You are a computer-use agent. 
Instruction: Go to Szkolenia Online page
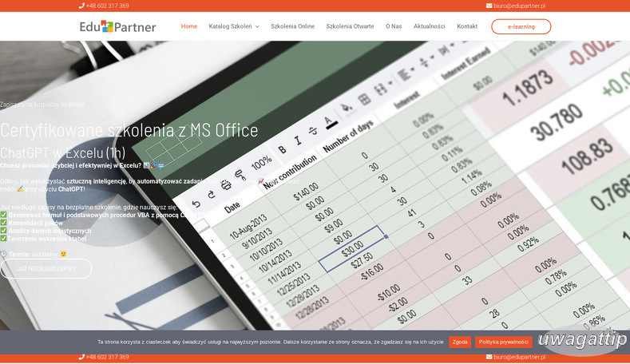pyautogui.click(x=292, y=26)
